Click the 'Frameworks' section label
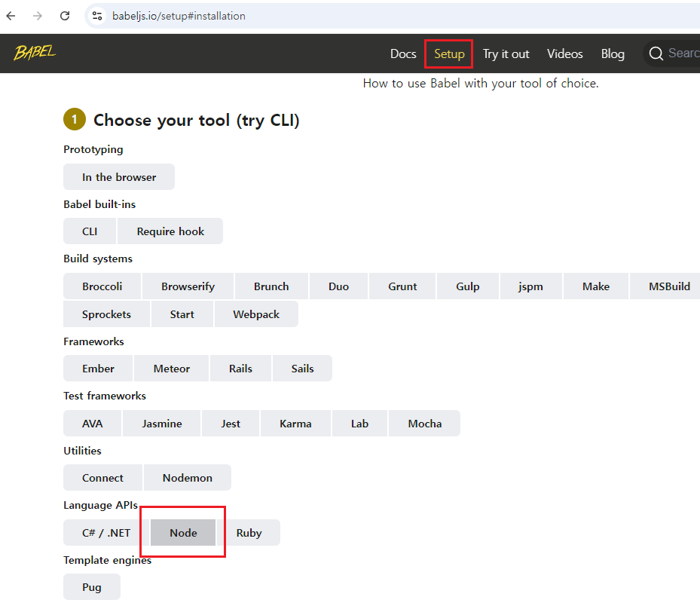The height and width of the screenshot is (609, 700). click(x=93, y=341)
